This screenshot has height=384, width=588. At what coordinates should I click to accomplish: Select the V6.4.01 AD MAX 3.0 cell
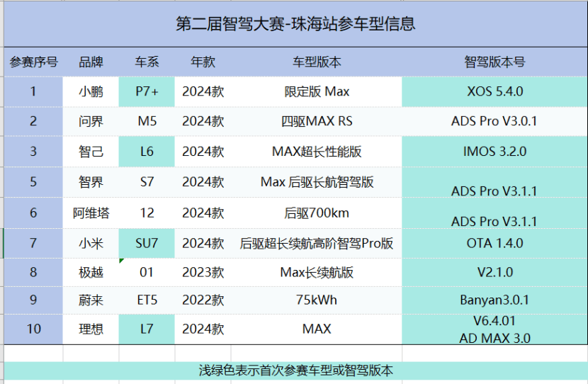494,329
